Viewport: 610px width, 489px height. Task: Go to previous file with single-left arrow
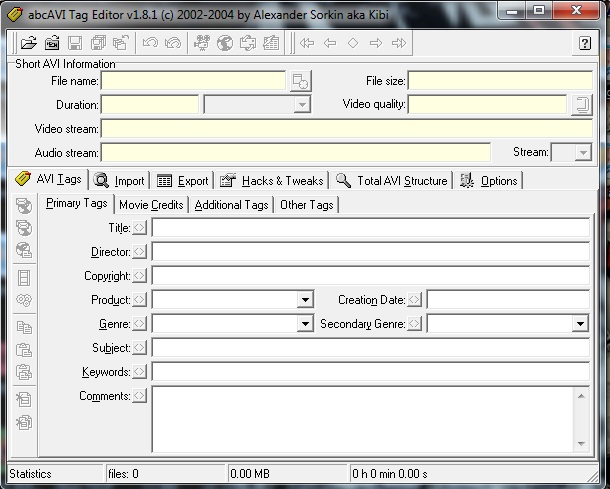pos(330,43)
